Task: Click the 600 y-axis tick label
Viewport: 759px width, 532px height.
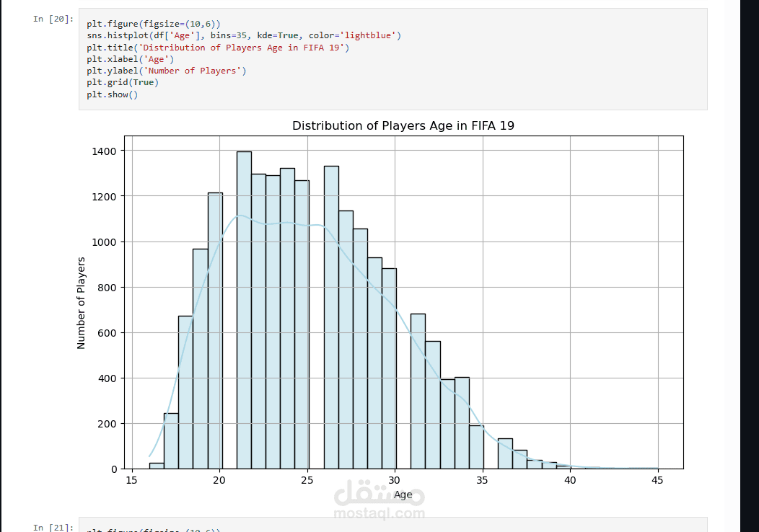Action: [107, 333]
